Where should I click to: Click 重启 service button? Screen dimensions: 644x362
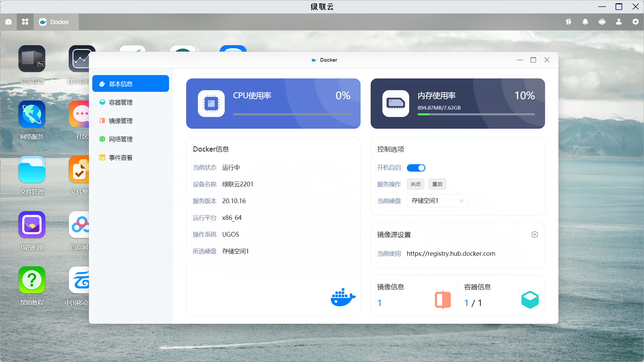437,184
